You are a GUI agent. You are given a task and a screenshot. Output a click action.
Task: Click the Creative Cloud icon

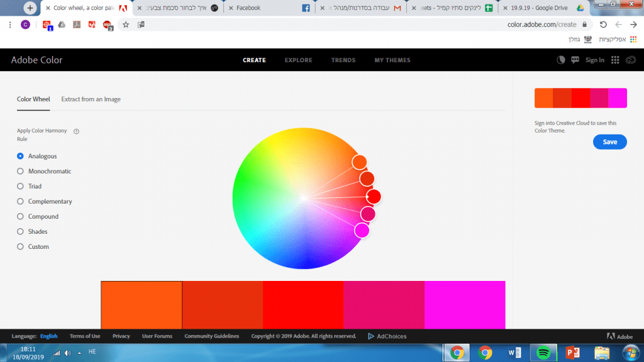click(630, 60)
